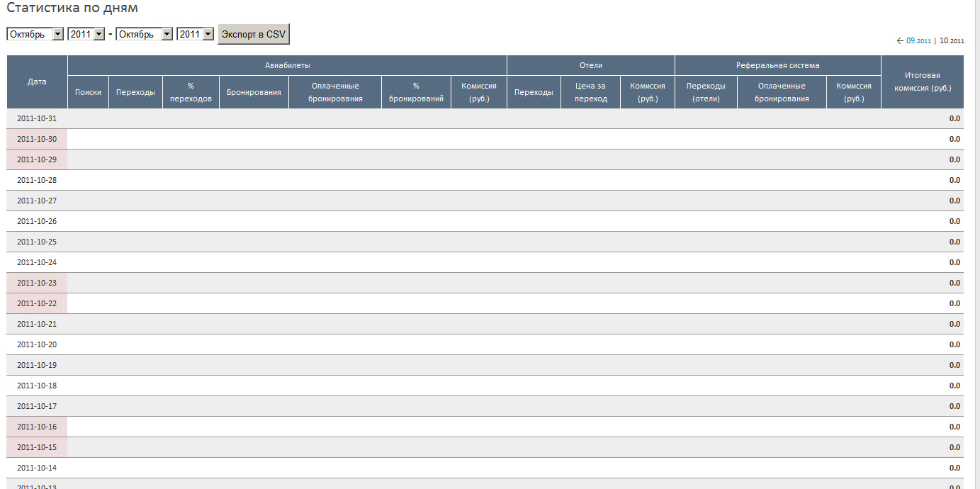Click the 0.0 total for 2011-10-31
980x489 pixels.
click(x=954, y=118)
